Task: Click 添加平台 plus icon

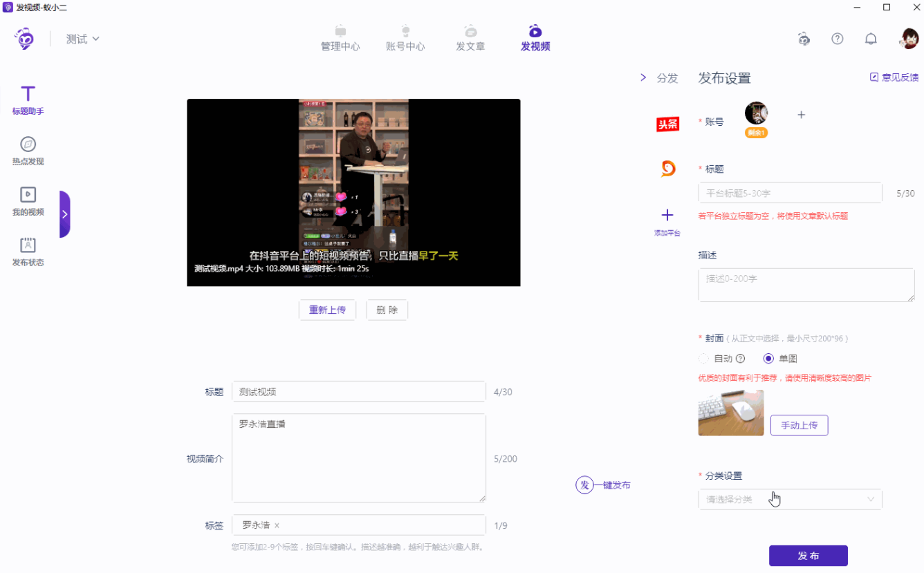Action: (667, 216)
